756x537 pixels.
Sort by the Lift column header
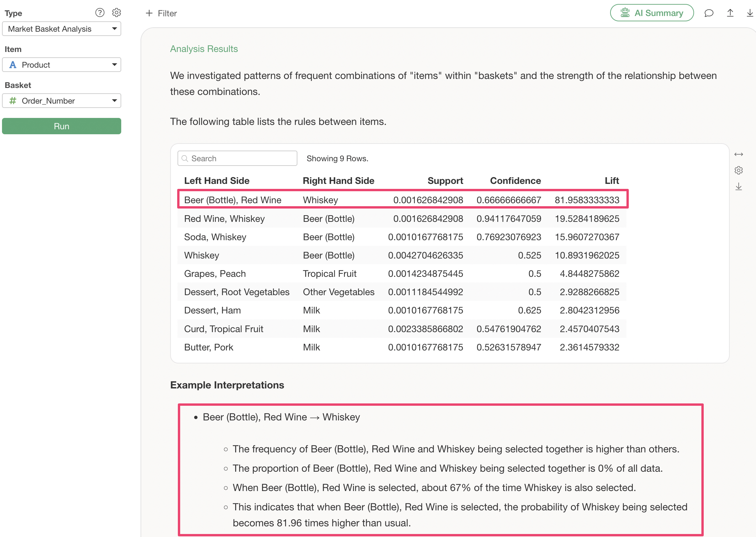(611, 181)
